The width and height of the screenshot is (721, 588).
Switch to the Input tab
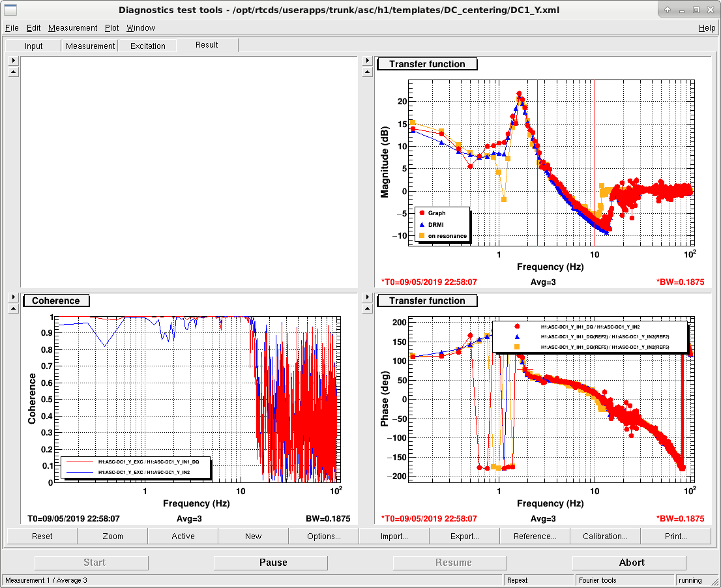tap(33, 46)
